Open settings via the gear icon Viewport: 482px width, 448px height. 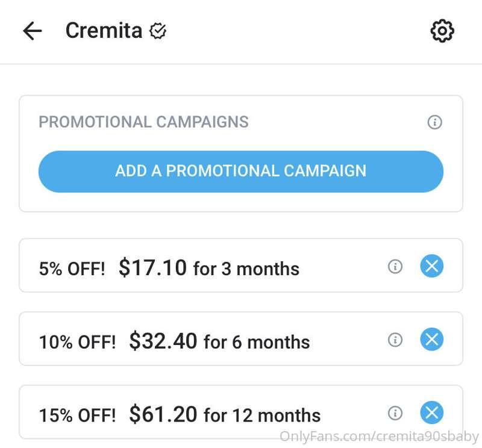pos(442,31)
